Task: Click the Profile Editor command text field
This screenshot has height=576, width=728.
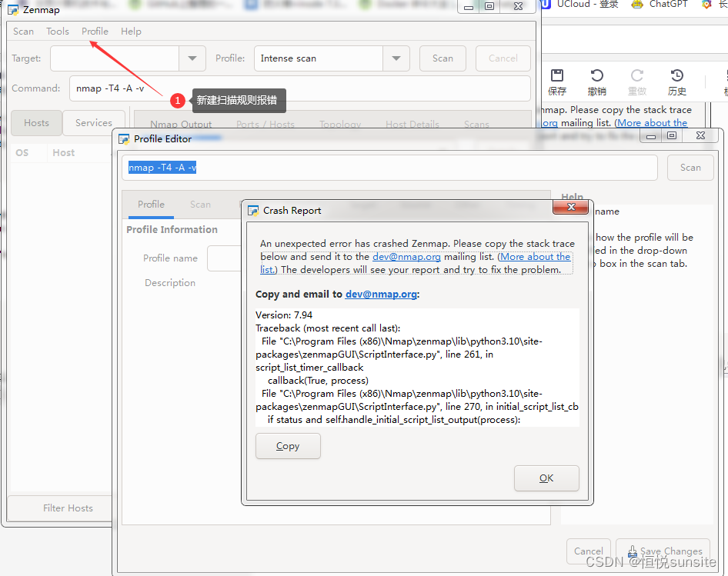Action: pyautogui.click(x=390, y=168)
